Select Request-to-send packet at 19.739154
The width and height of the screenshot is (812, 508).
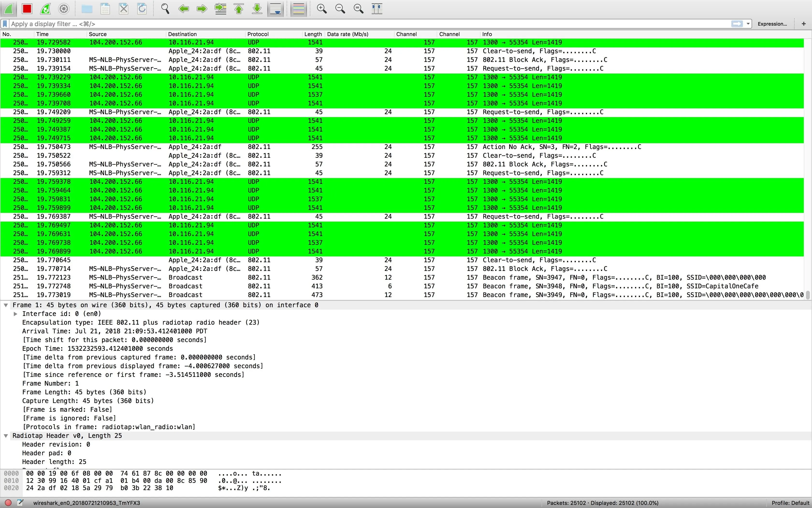point(402,68)
